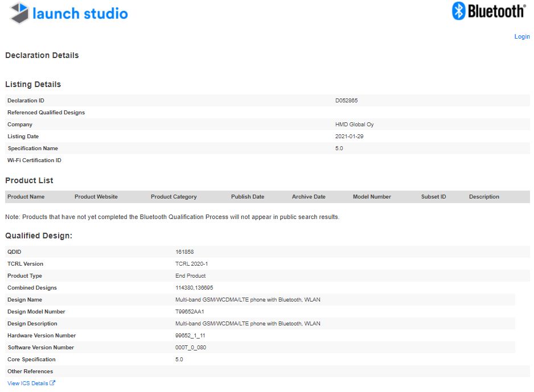Select the Design Model Number T99652AA1
The image size is (534, 392).
pos(190,312)
